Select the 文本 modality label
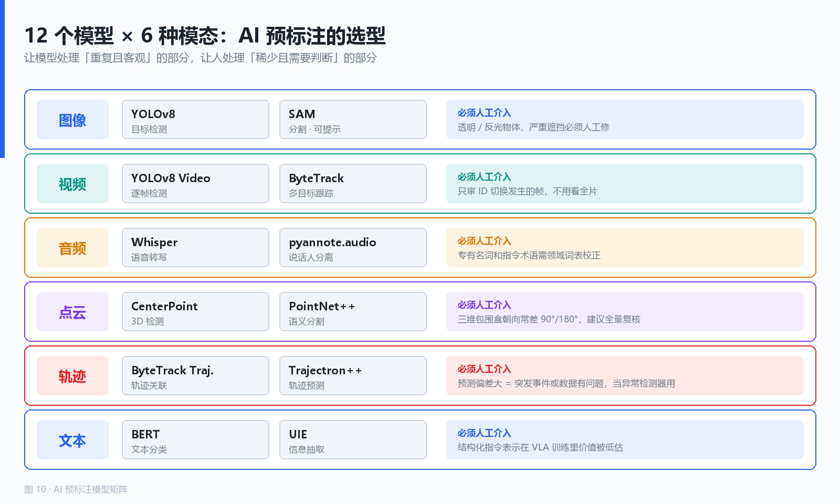 [72, 440]
